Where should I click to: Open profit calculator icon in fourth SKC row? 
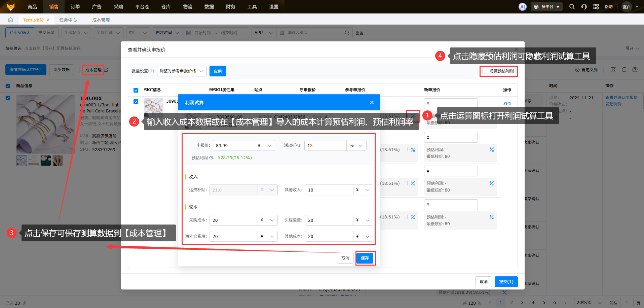point(413,217)
